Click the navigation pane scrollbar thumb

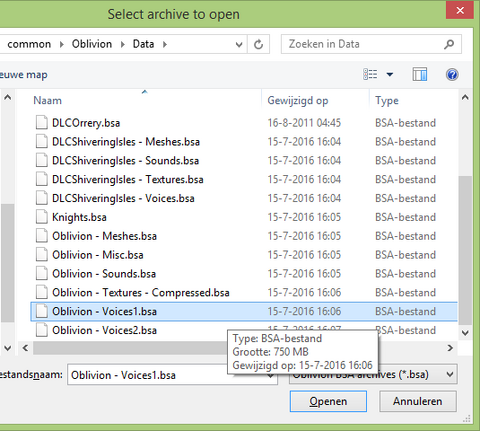pyautogui.click(x=7, y=263)
